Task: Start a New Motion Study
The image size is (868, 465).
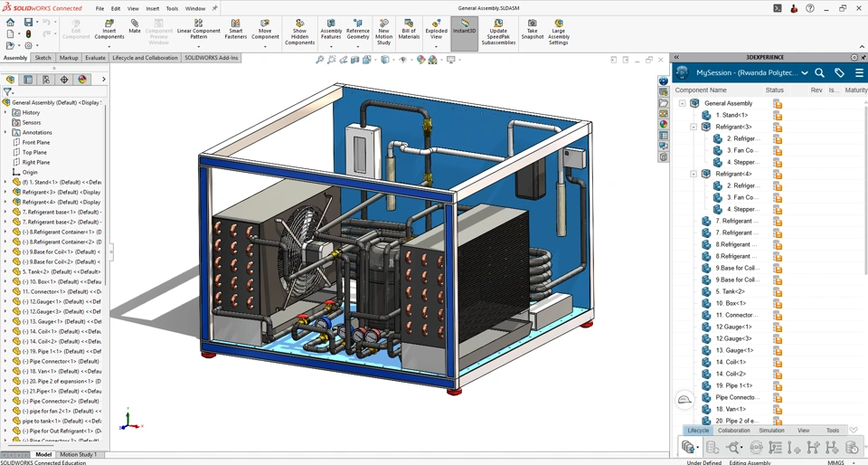Action: 383,32
